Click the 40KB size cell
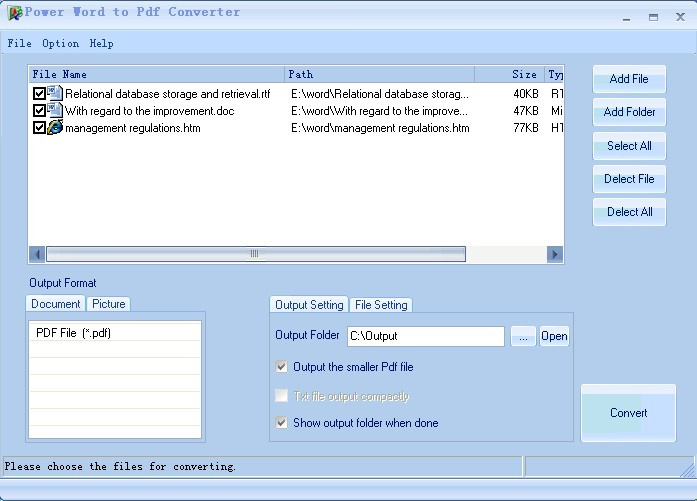The height and width of the screenshot is (501, 697). click(526, 94)
